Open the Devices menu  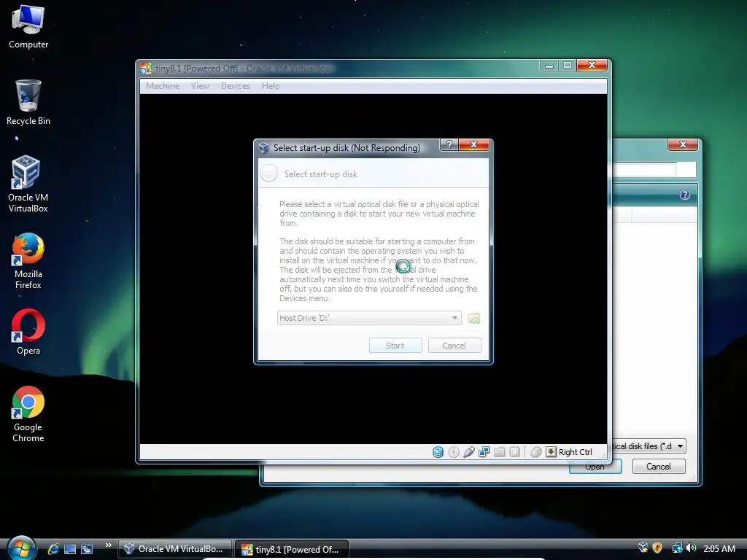pos(236,86)
